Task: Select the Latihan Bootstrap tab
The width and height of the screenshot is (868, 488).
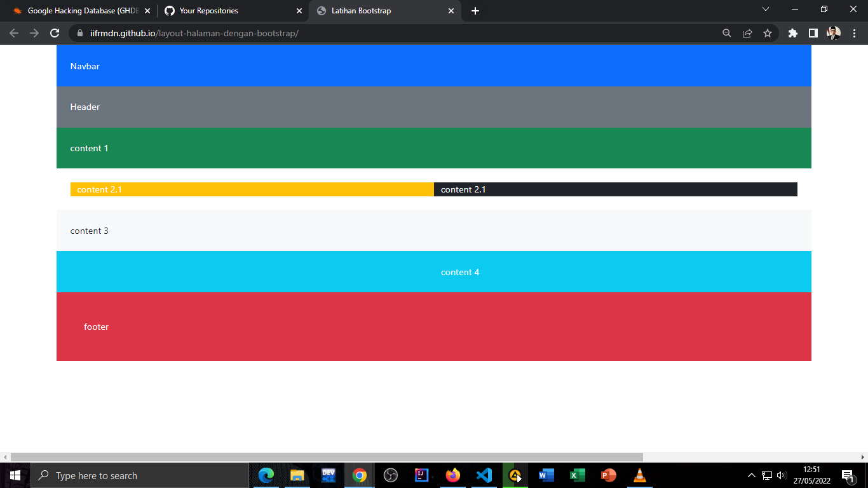Action: (x=384, y=11)
